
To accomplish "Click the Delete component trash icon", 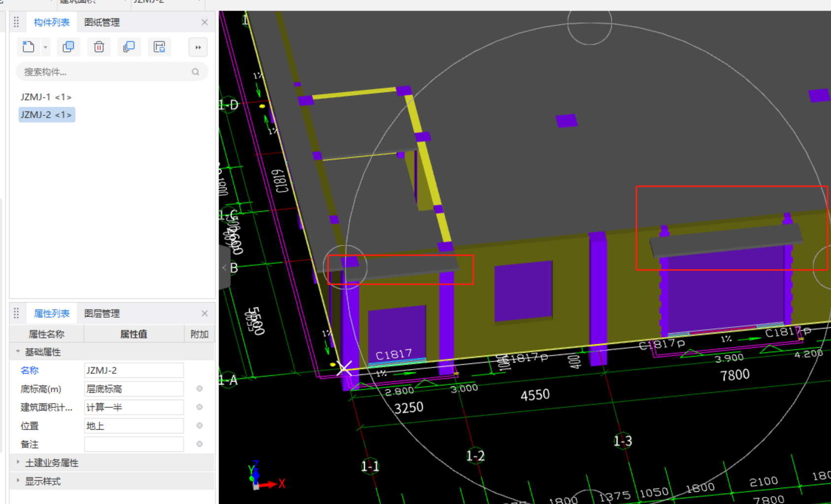I will coord(99,47).
